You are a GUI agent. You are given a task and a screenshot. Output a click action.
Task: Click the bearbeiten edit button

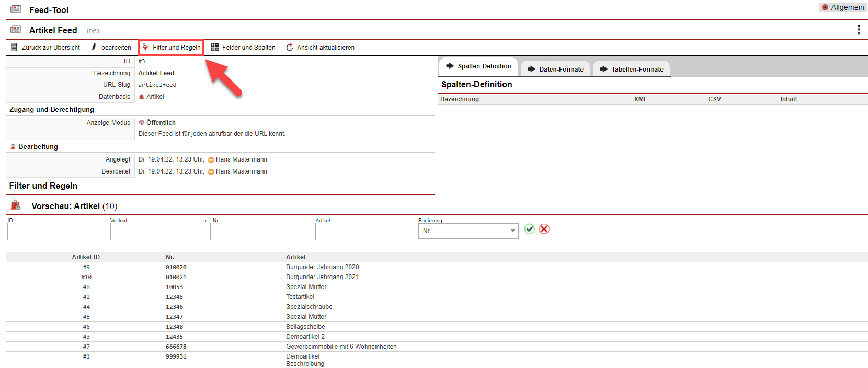pos(111,48)
